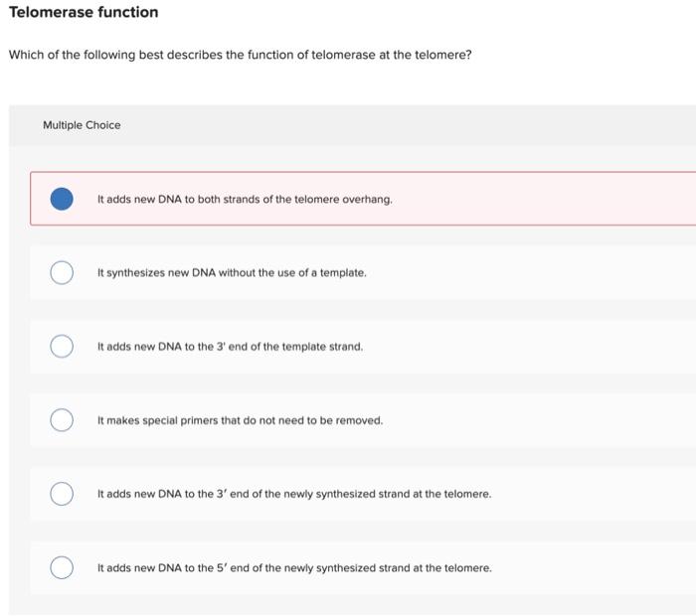Click the answer text mentioning the 5′ end at the telomere
Screen dimensions: 696x616
(x=294, y=568)
